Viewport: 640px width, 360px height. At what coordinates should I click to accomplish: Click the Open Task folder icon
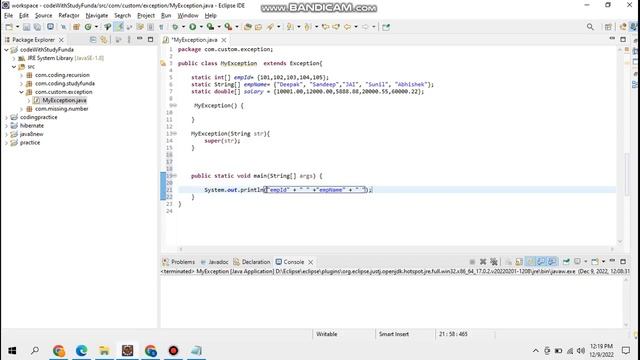click(258, 27)
